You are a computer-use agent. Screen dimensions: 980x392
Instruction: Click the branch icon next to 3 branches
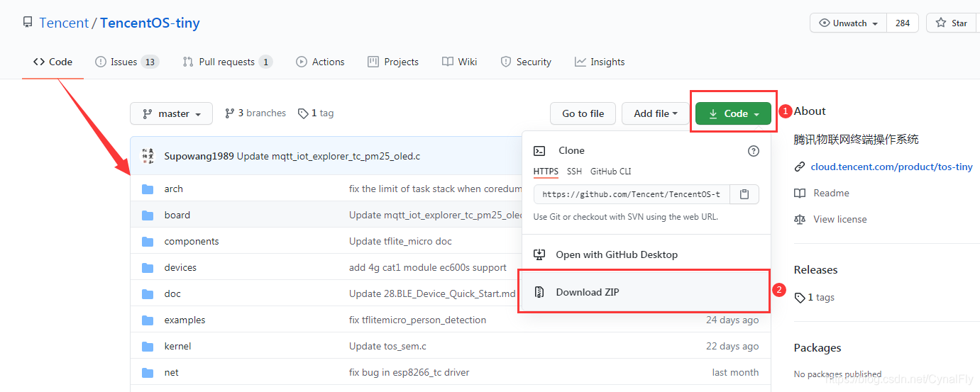coord(229,113)
